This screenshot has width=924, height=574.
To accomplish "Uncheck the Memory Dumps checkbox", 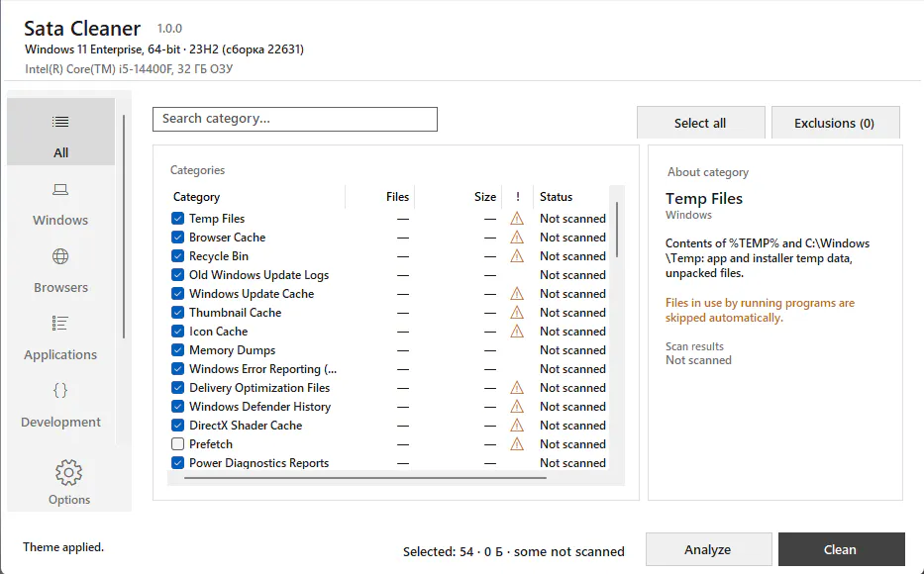I will click(x=177, y=350).
